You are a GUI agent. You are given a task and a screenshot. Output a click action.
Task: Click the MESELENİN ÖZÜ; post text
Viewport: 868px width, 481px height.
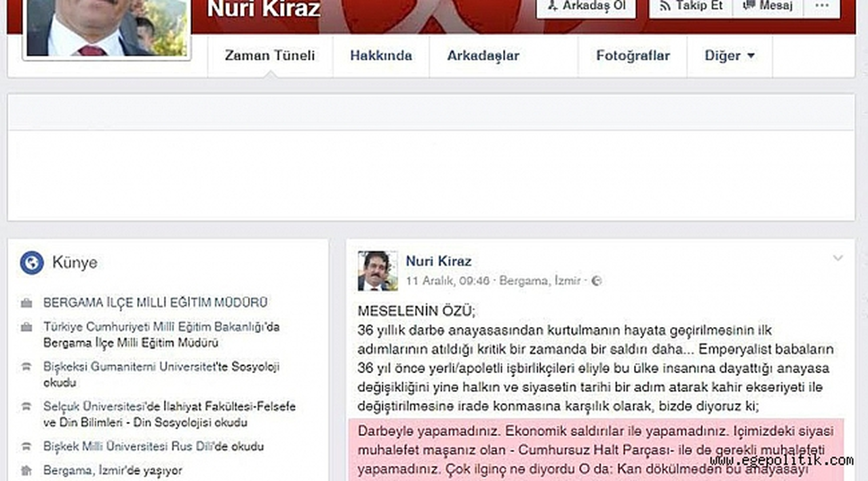coord(417,312)
